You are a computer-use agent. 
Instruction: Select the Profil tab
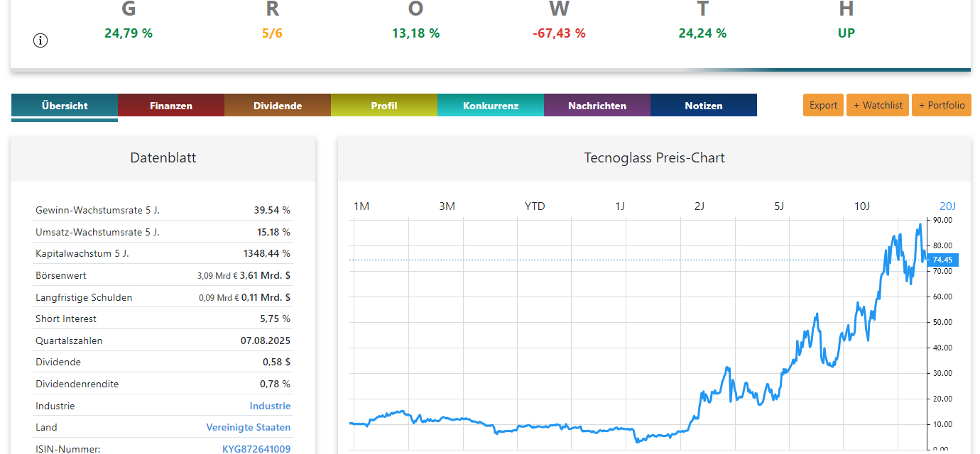[384, 106]
